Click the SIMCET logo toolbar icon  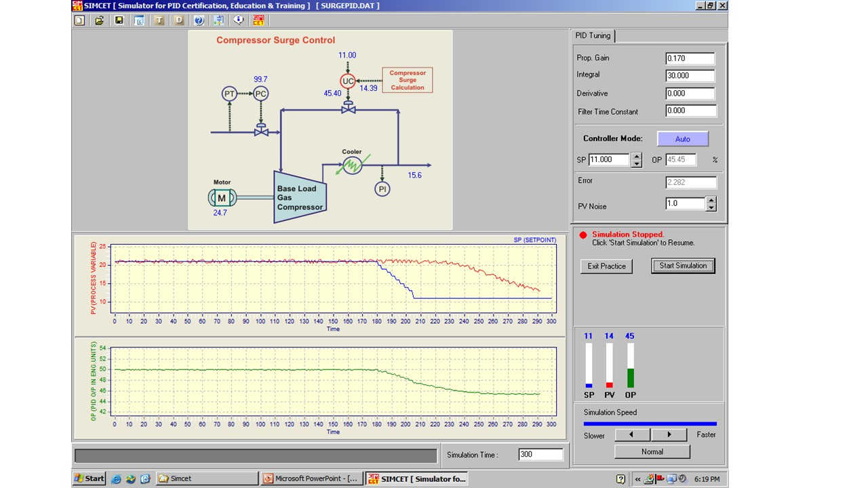pos(258,20)
